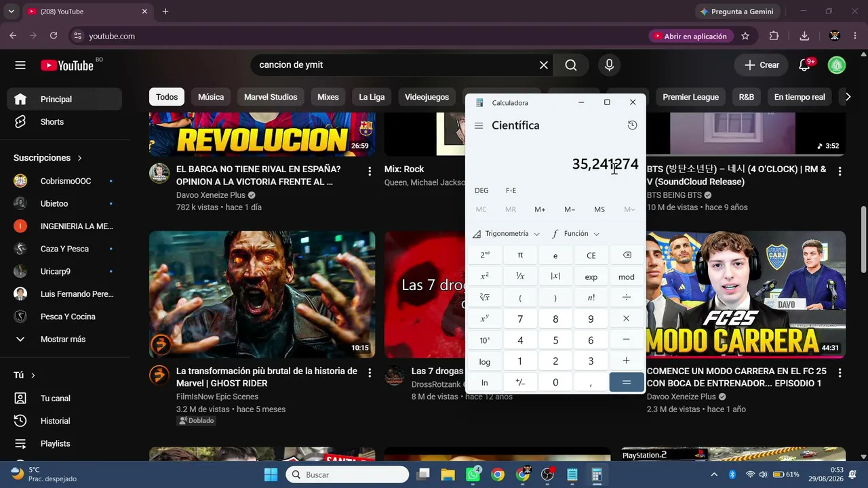Screen dimensions: 868x488
Task: Expand the Trigonometría dropdown
Action: 506,234
